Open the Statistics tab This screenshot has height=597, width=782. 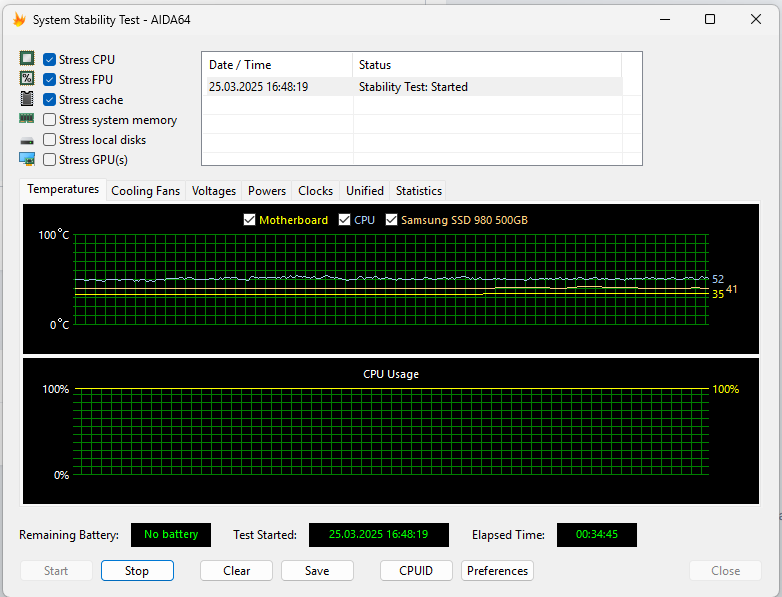(418, 191)
